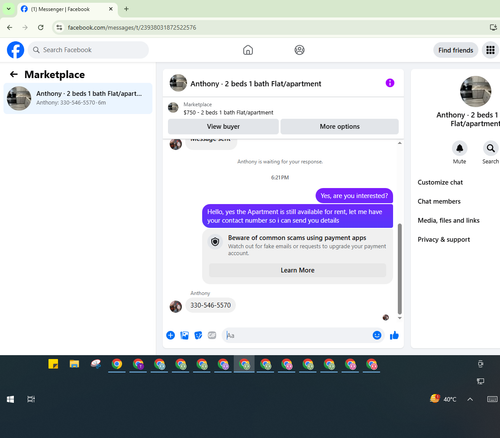Screen dimensions: 500x438
Task: Click the install app icon in address bar
Action: point(493,27)
